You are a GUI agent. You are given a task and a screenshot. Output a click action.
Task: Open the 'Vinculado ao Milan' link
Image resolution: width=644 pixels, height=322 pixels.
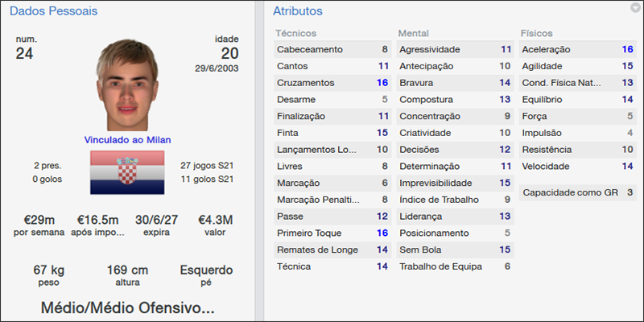click(128, 139)
